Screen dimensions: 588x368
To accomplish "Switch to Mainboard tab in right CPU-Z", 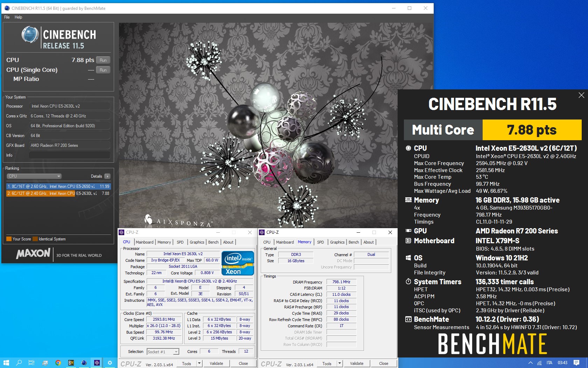I will click(285, 242).
